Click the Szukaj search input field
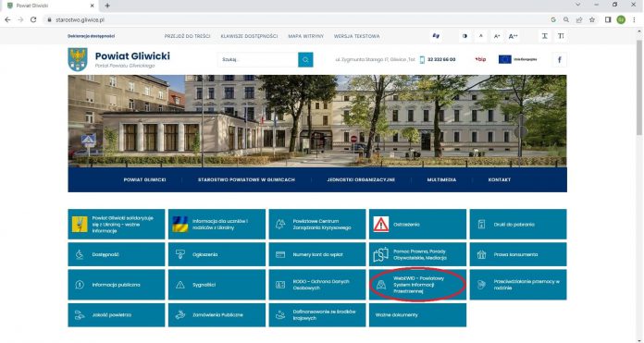 (x=258, y=59)
